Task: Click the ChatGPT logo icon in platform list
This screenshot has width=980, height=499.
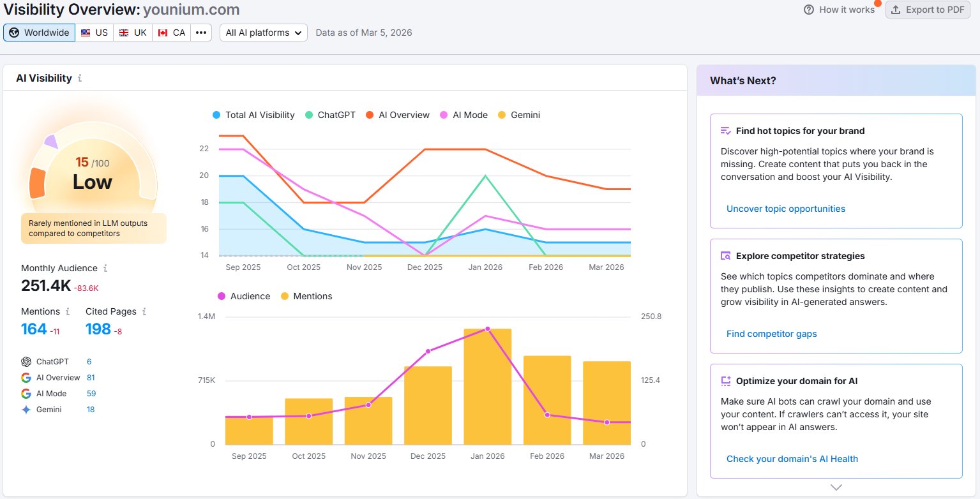Action: coord(26,362)
